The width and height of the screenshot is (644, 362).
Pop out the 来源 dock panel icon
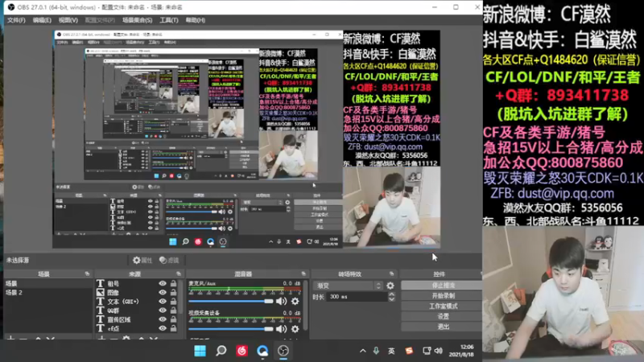[178, 274]
